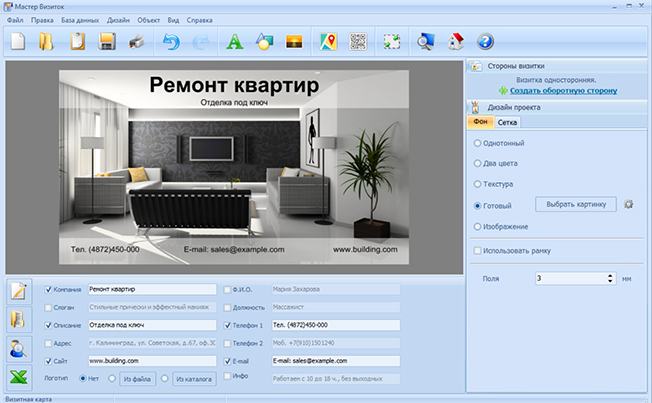Enable the Адрес checkbox

coord(48,343)
